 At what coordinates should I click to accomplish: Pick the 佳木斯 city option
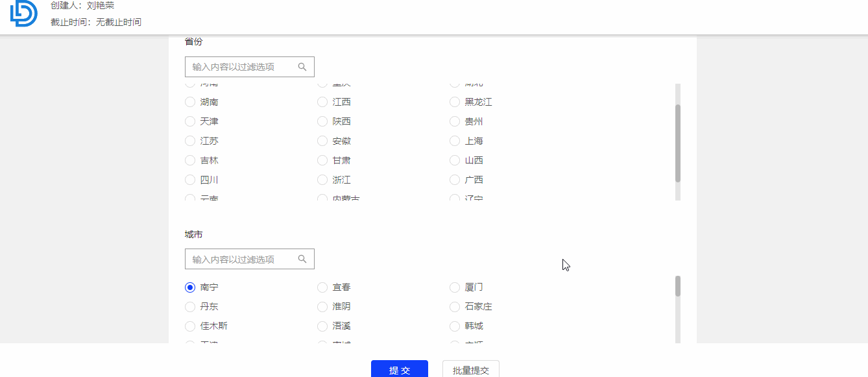tap(190, 326)
